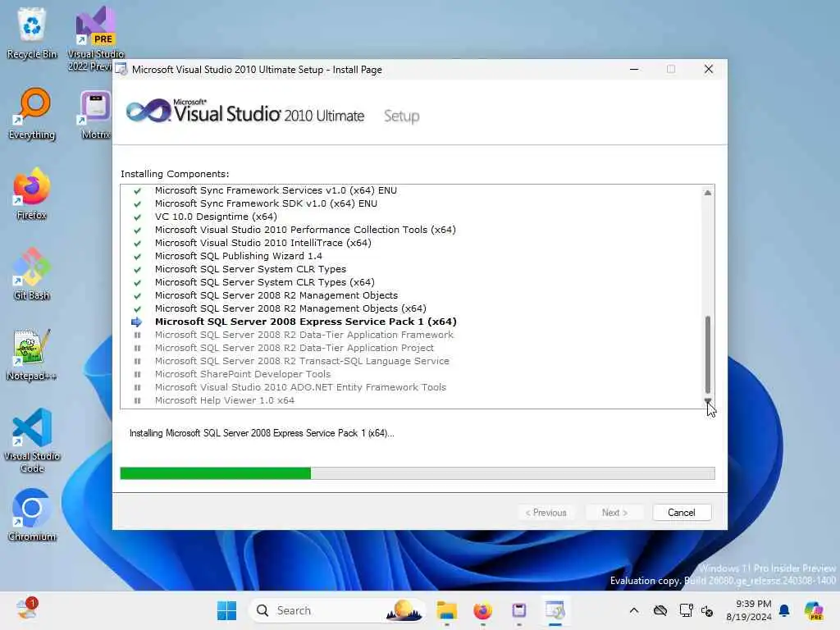Click the disabled Next button
This screenshot has height=630, width=840.
(614, 513)
